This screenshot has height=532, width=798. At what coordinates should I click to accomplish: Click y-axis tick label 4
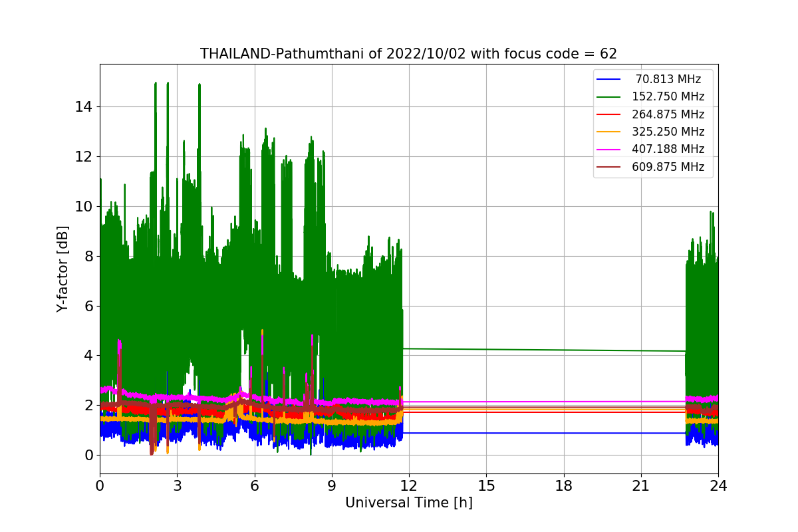pos(88,356)
